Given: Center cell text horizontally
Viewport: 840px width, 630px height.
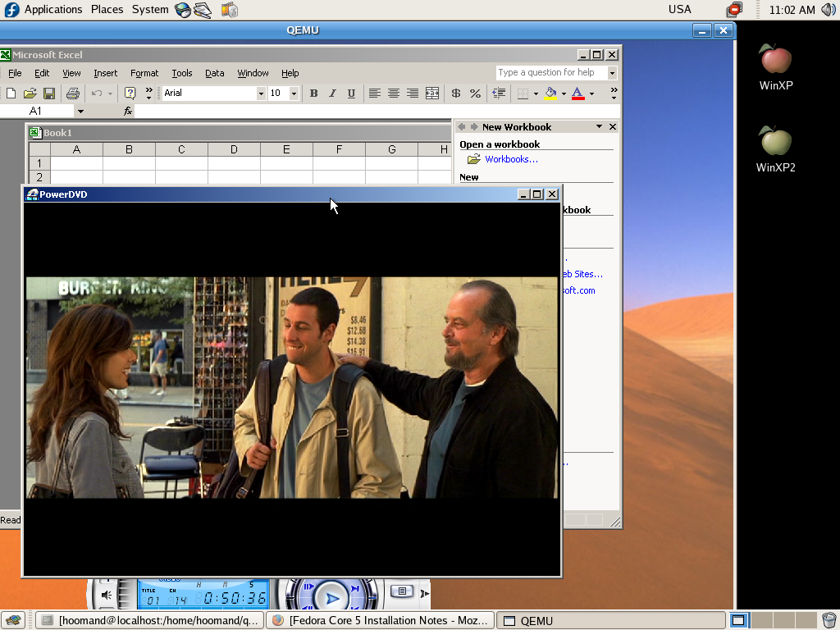Looking at the screenshot, I should 393,94.
